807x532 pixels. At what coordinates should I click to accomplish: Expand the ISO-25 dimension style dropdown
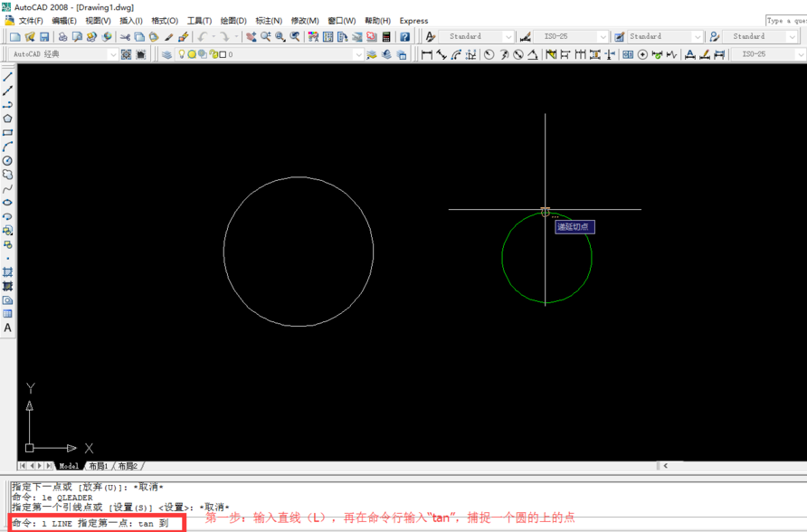point(602,37)
